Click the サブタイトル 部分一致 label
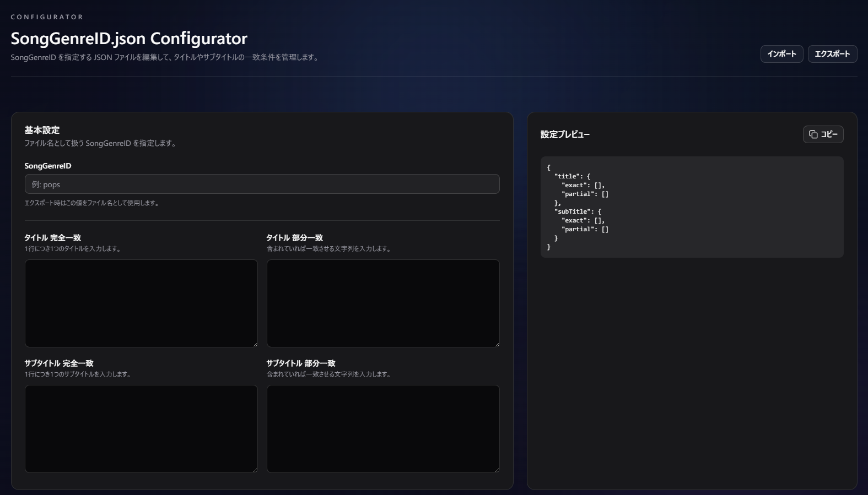Screen dimensions: 868x495 301,363
